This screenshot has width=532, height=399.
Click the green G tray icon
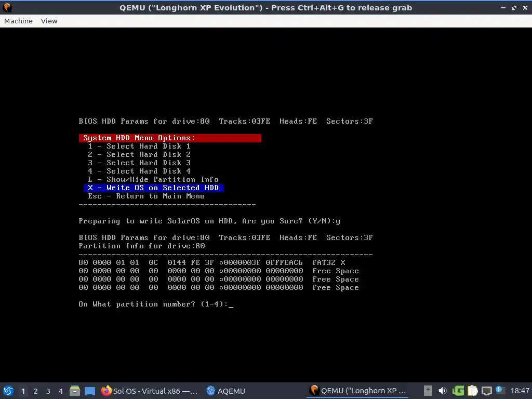click(x=458, y=391)
